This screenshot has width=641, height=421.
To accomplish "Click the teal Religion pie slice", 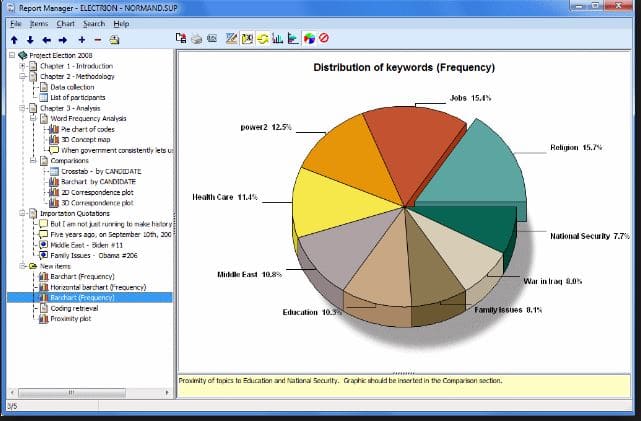I will [x=478, y=168].
